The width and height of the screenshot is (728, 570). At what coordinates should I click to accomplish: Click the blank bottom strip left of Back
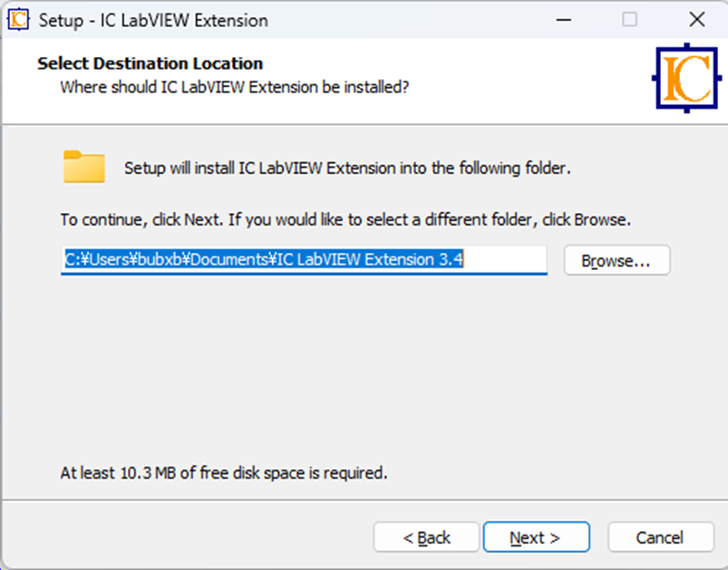pyautogui.click(x=181, y=537)
